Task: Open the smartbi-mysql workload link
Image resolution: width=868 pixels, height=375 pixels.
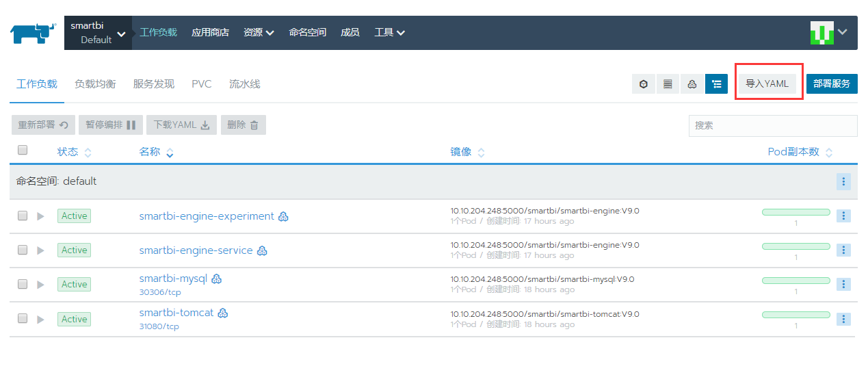Action: (x=173, y=279)
